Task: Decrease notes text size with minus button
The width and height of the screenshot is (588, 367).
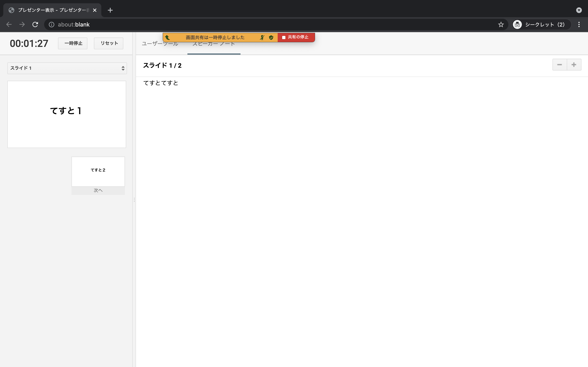Action: tap(559, 65)
